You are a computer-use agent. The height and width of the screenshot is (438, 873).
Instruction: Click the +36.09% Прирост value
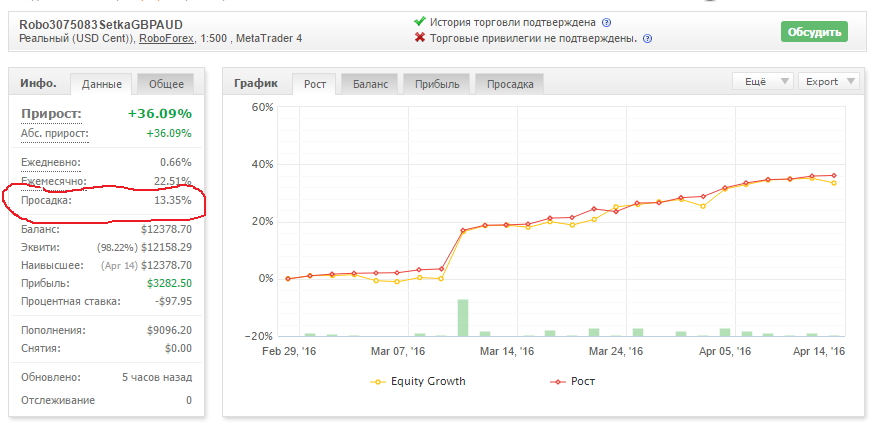(160, 114)
